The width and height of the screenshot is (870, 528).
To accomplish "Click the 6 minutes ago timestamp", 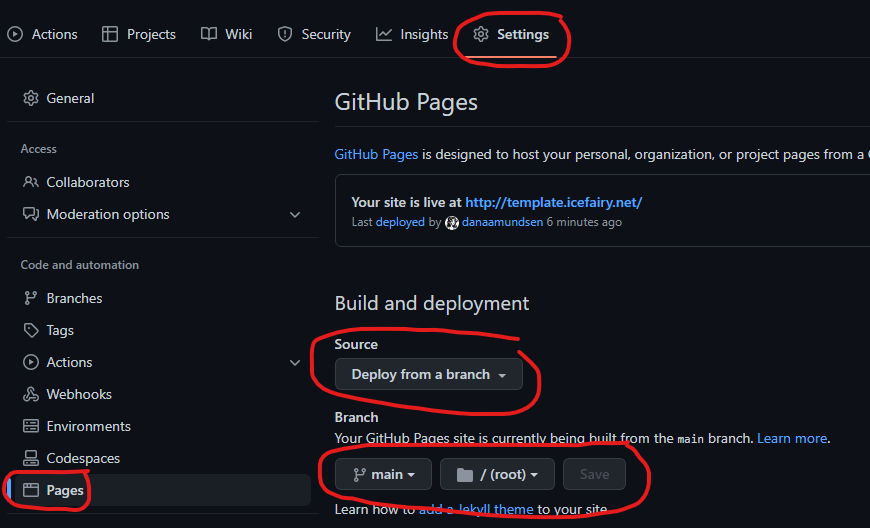I will pyautogui.click(x=584, y=222).
